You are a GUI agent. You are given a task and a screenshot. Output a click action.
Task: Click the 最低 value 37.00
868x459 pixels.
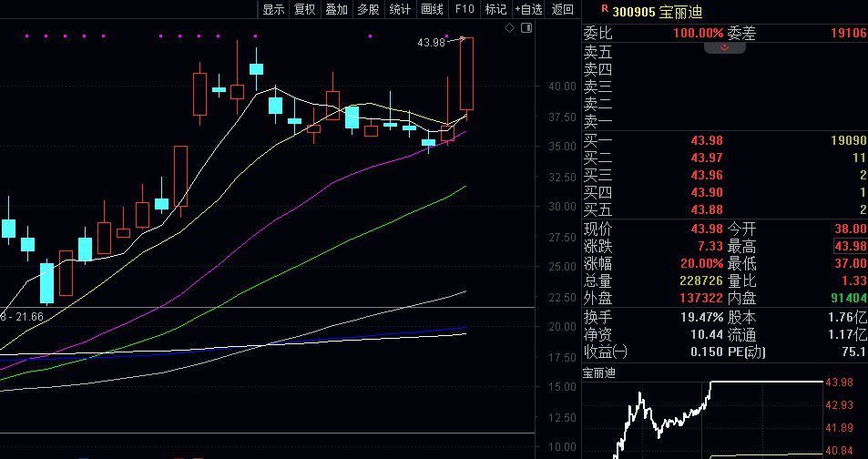[x=851, y=263]
